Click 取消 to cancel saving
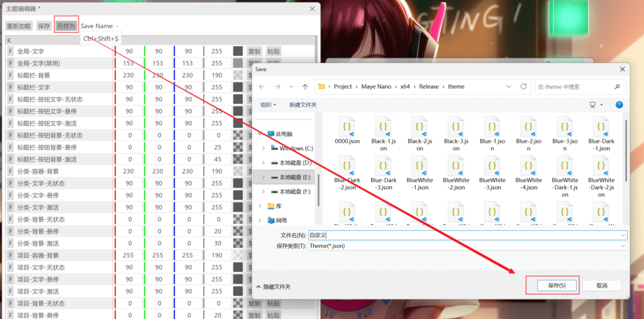Screen dimensions: 644x319 pyautogui.click(x=601, y=285)
